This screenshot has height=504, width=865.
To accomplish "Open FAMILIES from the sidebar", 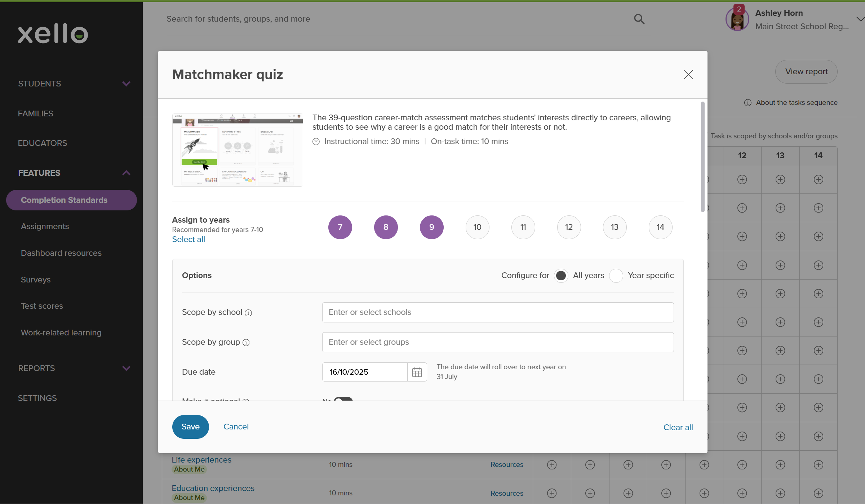I will pos(35,113).
